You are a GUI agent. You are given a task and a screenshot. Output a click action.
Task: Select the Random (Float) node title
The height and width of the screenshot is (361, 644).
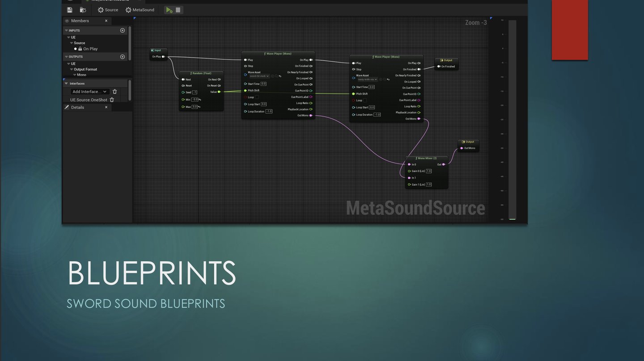click(201, 73)
